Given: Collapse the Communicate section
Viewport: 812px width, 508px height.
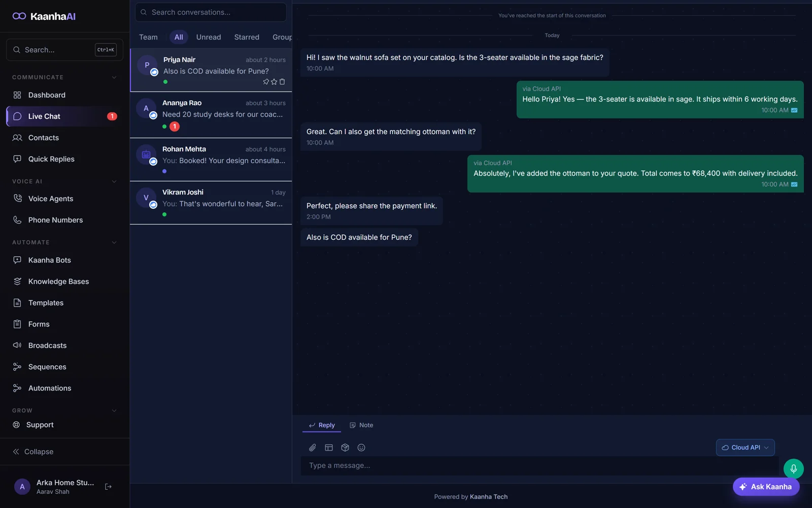Looking at the screenshot, I should pyautogui.click(x=114, y=77).
